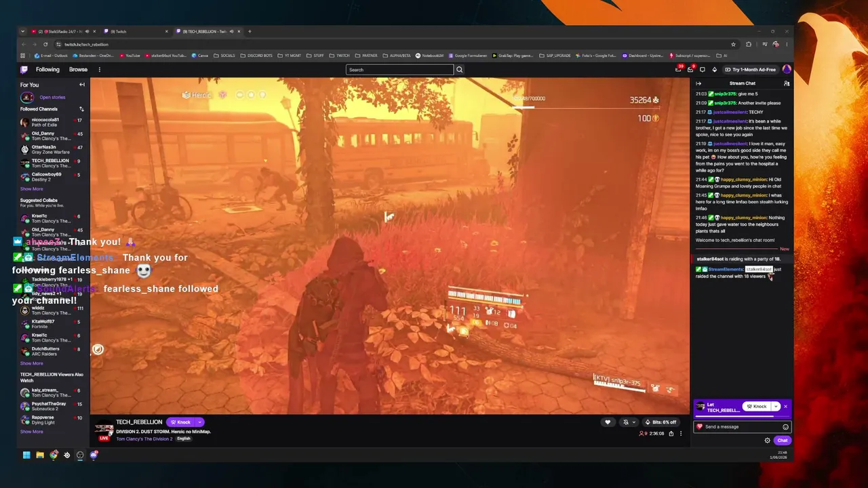The height and width of the screenshot is (488, 868).
Task: Show more under Viewers Also Watch
Action: pyautogui.click(x=31, y=432)
